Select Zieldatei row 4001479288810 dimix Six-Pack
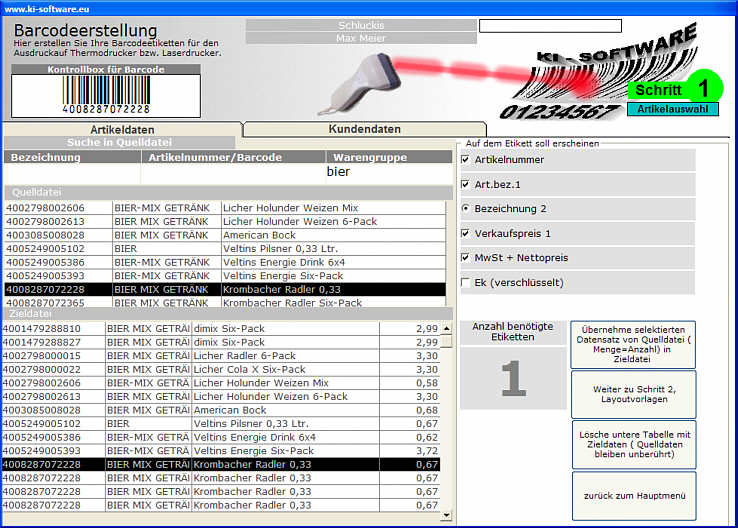Screen dimensions: 738x528 (221, 328)
